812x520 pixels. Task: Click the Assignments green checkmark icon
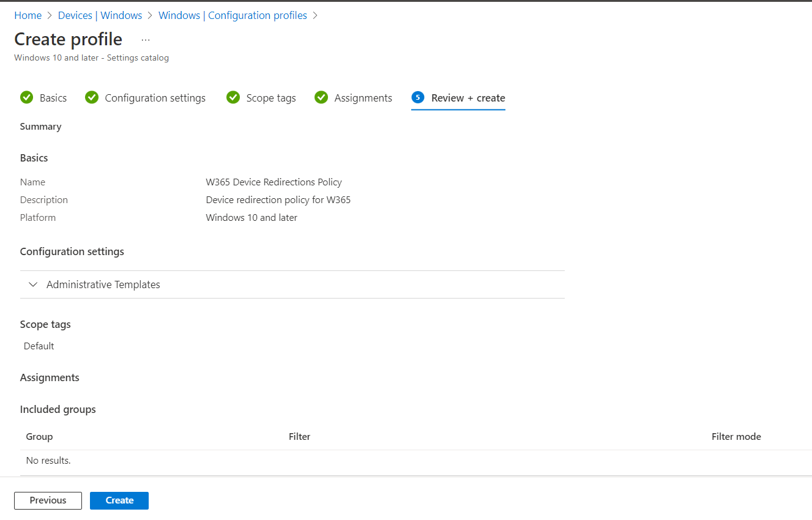pos(321,97)
